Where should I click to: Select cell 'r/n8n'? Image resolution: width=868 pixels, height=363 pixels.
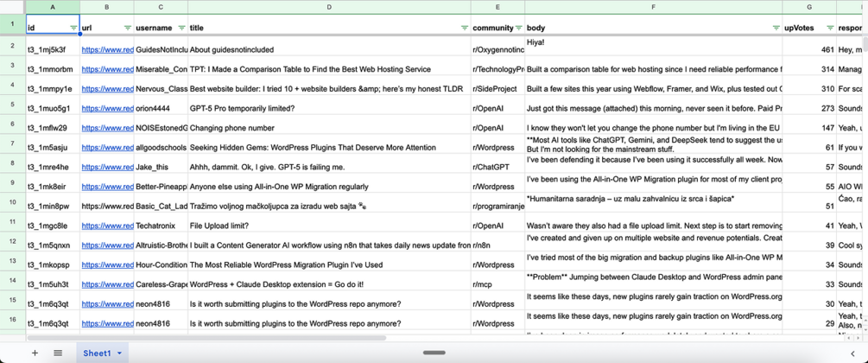[498, 242]
